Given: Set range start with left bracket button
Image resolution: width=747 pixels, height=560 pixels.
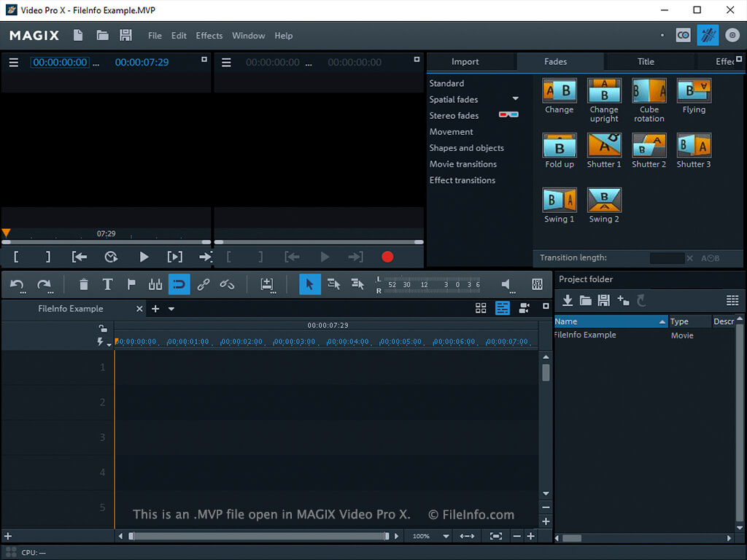Looking at the screenshot, I should pyautogui.click(x=16, y=257).
